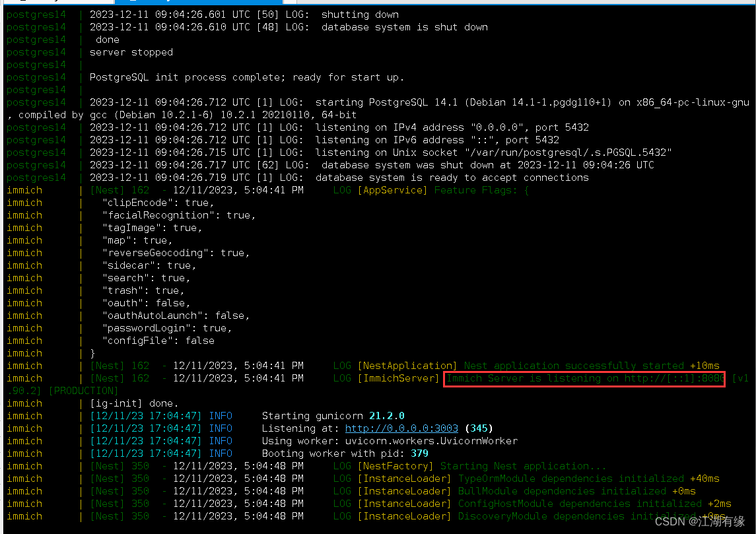Select "Immich Server is listening on" message

[x=532, y=378]
